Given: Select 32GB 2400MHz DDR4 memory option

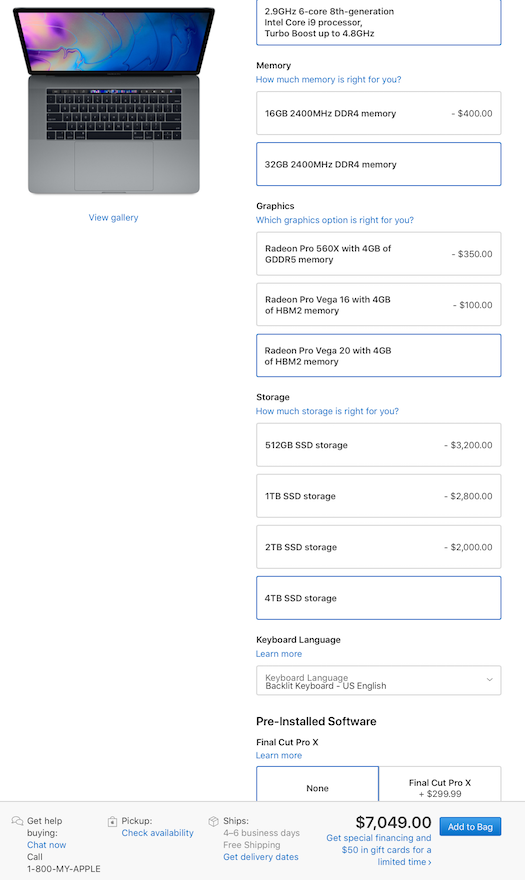Looking at the screenshot, I should (378, 164).
